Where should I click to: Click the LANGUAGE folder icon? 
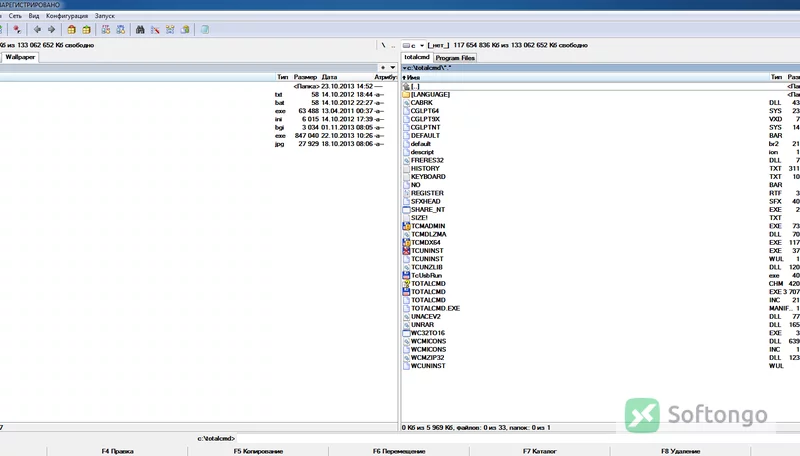(406, 94)
